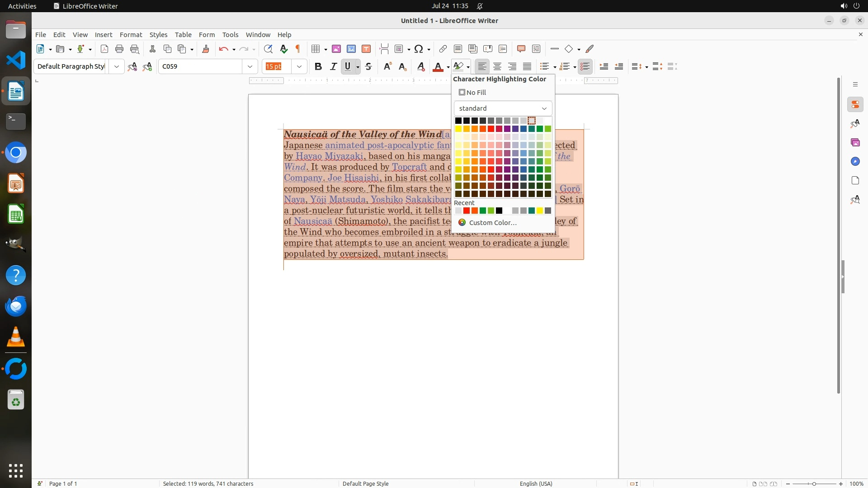This screenshot has height=488, width=868.
Task: Toggle Bold formatting
Action: click(318, 67)
